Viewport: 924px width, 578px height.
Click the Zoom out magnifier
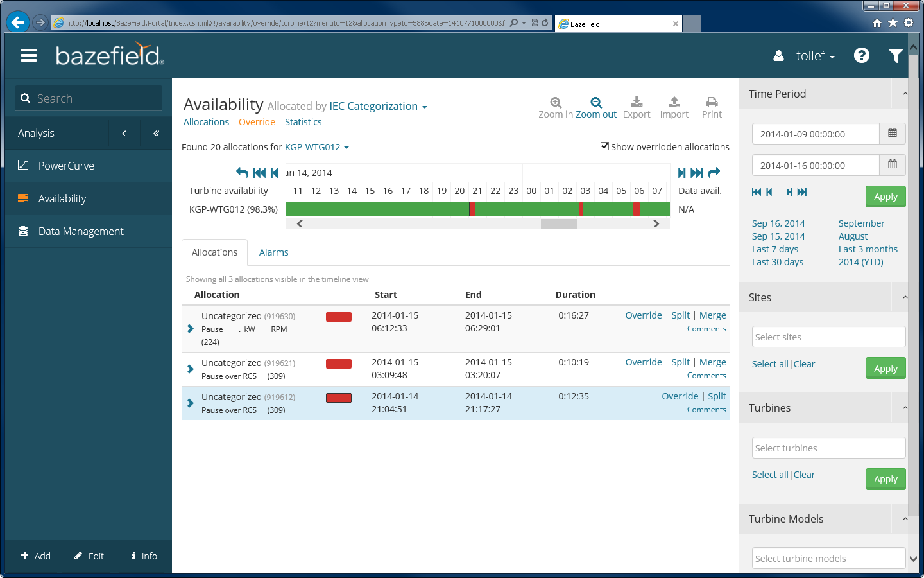(596, 103)
